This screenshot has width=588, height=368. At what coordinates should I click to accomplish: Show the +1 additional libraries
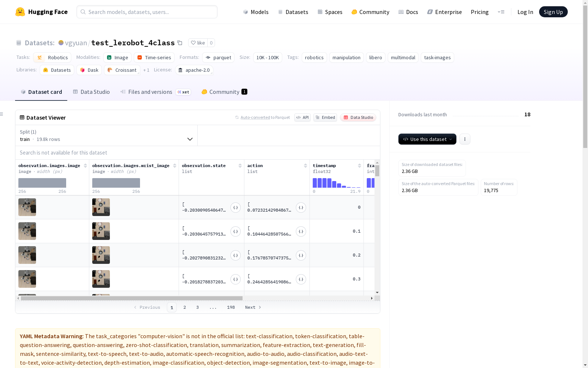(x=146, y=70)
